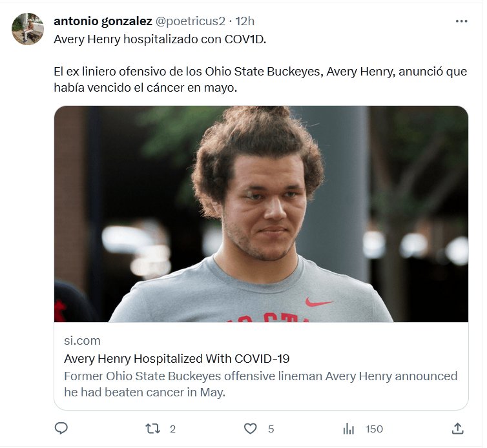Share the tweet using the upload arrow icon
487x448 pixels.
tap(457, 428)
